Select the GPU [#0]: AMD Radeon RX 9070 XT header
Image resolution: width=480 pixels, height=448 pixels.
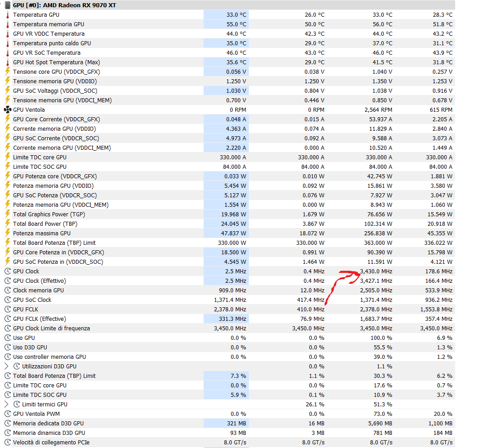pyautogui.click(x=64, y=5)
